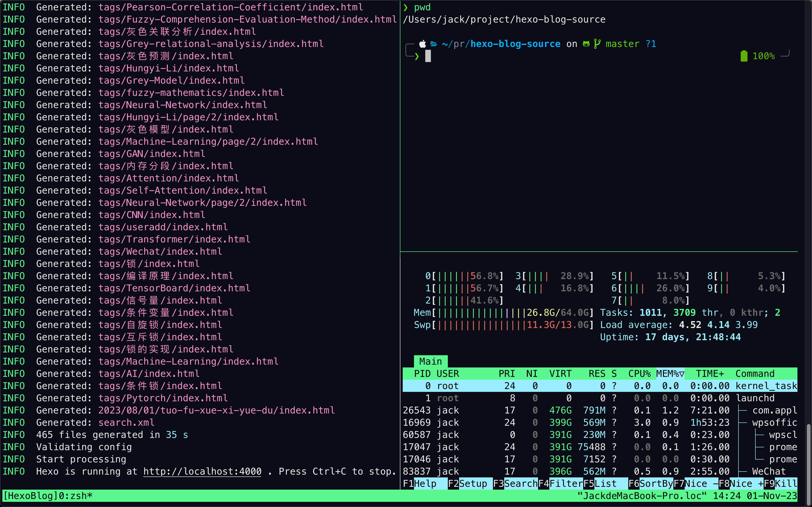Select process 26543 com.appl row
The height and width of the screenshot is (507, 812).
click(600, 410)
